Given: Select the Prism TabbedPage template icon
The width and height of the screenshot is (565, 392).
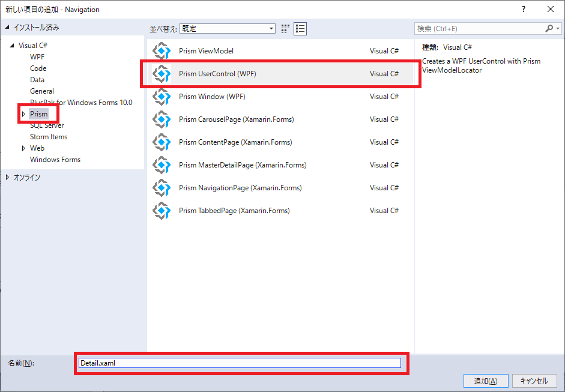Looking at the screenshot, I should tap(161, 211).
